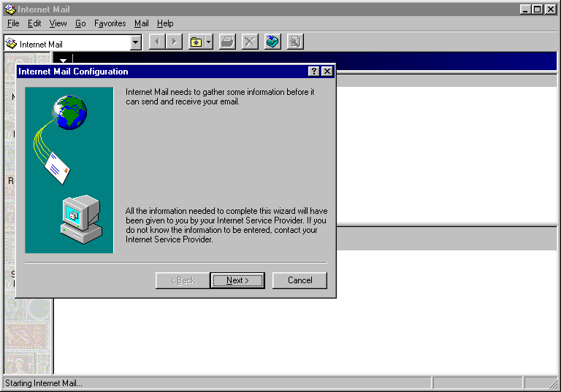
Task: Open the Internet Mail folder combo box
Action: [72, 43]
